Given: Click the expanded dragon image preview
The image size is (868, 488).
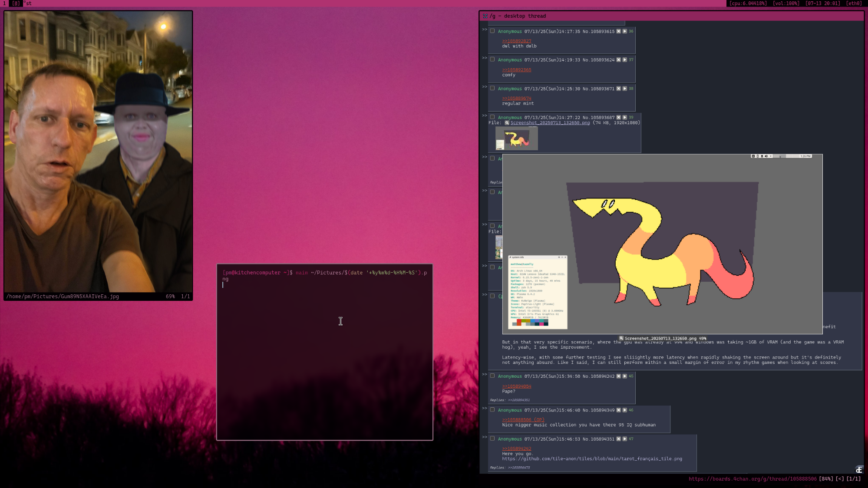Looking at the screenshot, I should 662,244.
